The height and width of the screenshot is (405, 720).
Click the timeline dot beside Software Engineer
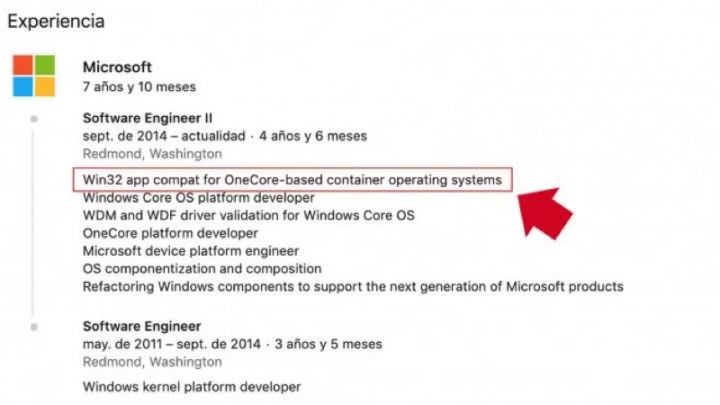tap(34, 327)
